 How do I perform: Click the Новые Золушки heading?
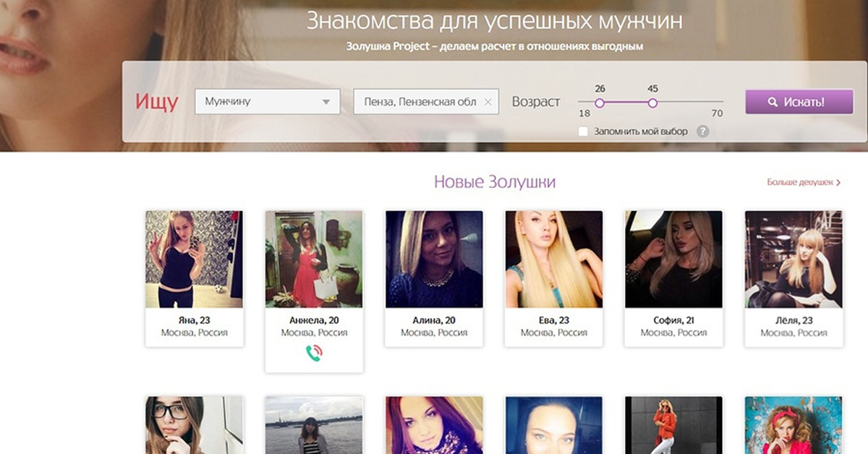click(x=495, y=182)
